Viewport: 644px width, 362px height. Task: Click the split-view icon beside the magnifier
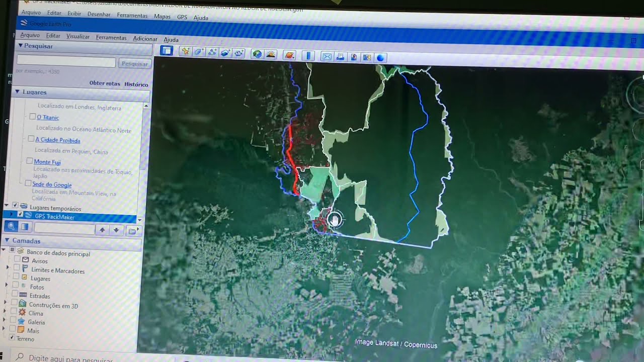pyautogui.click(x=24, y=228)
